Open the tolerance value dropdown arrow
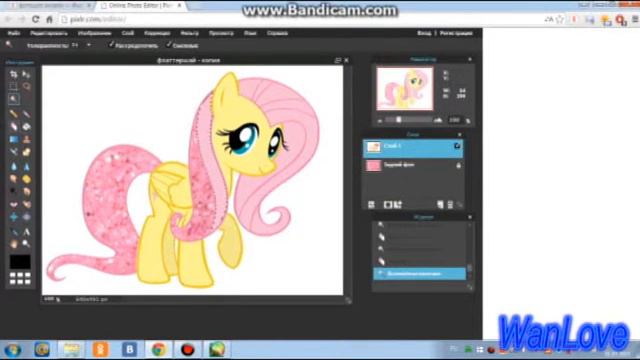This screenshot has height=360, width=640. coord(89,45)
